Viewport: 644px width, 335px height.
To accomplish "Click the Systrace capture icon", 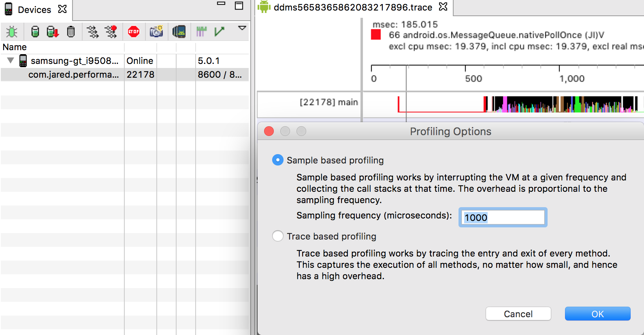I will point(201,32).
